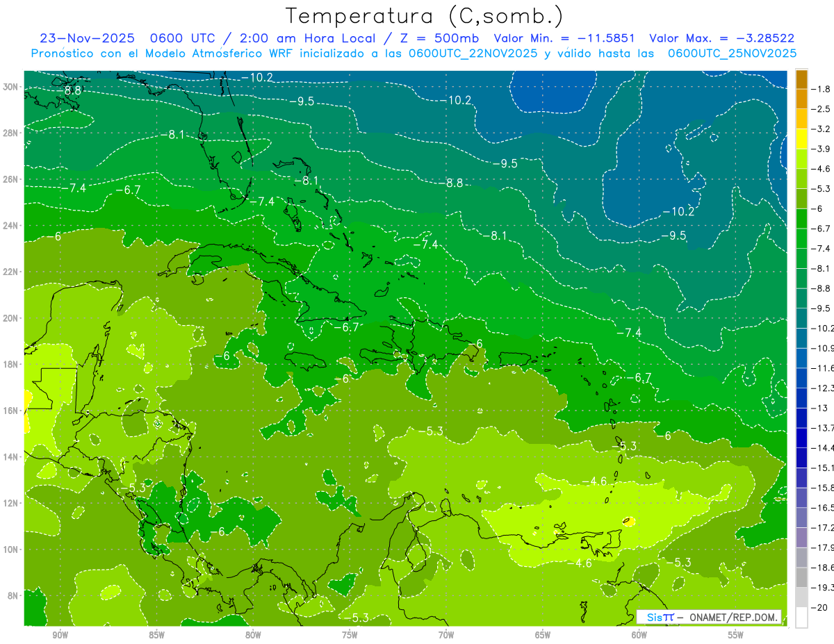Click the "65W" longitude axis label
Image resolution: width=834 pixels, height=644 pixels.
point(543,635)
